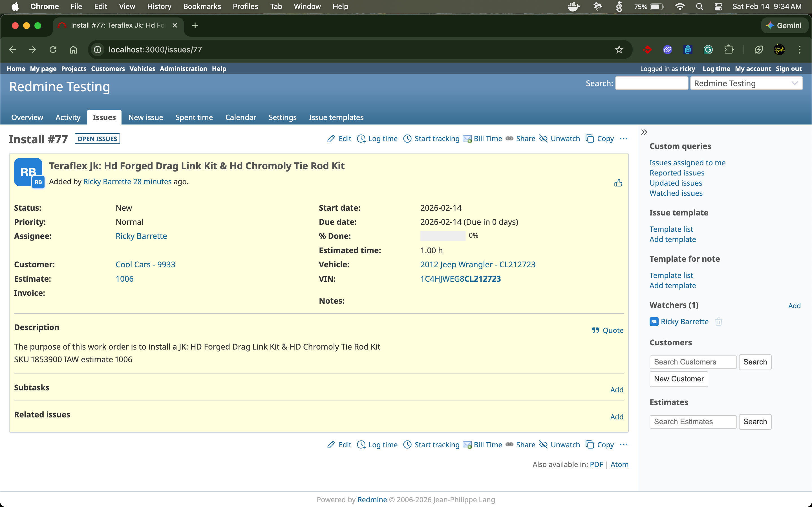Switch to the Spent time tab
This screenshot has height=507, width=812.
tap(194, 117)
